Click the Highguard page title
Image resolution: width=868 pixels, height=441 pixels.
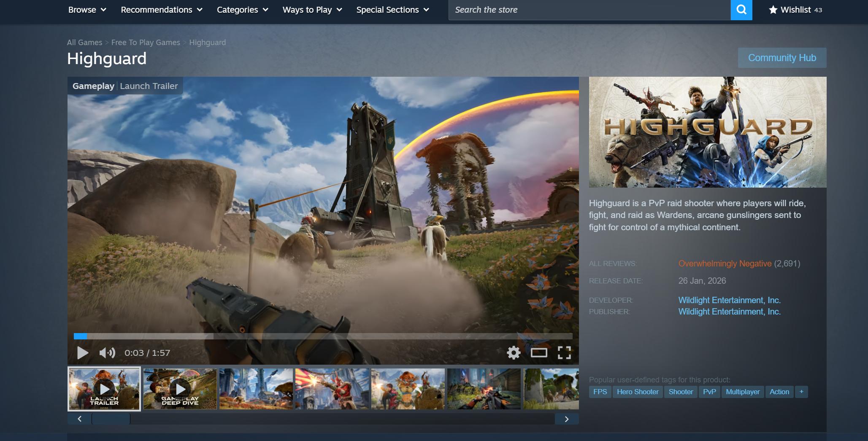pos(107,59)
